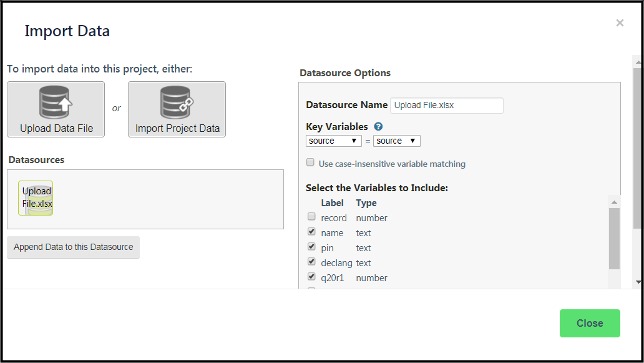644x363 pixels.
Task: Uncheck the name variable checkbox
Action: pyautogui.click(x=312, y=231)
